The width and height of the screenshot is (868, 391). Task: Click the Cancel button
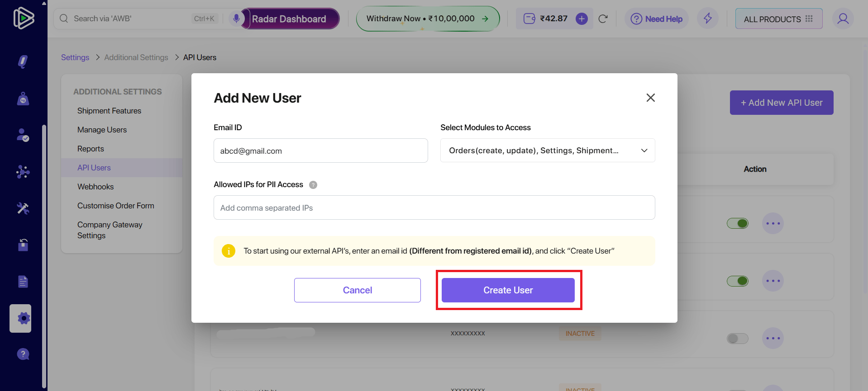coord(358,290)
